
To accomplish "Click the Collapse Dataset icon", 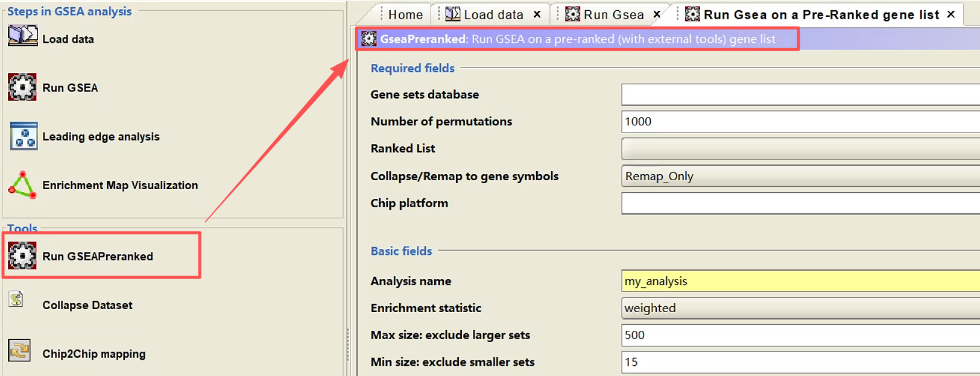I will tap(16, 299).
